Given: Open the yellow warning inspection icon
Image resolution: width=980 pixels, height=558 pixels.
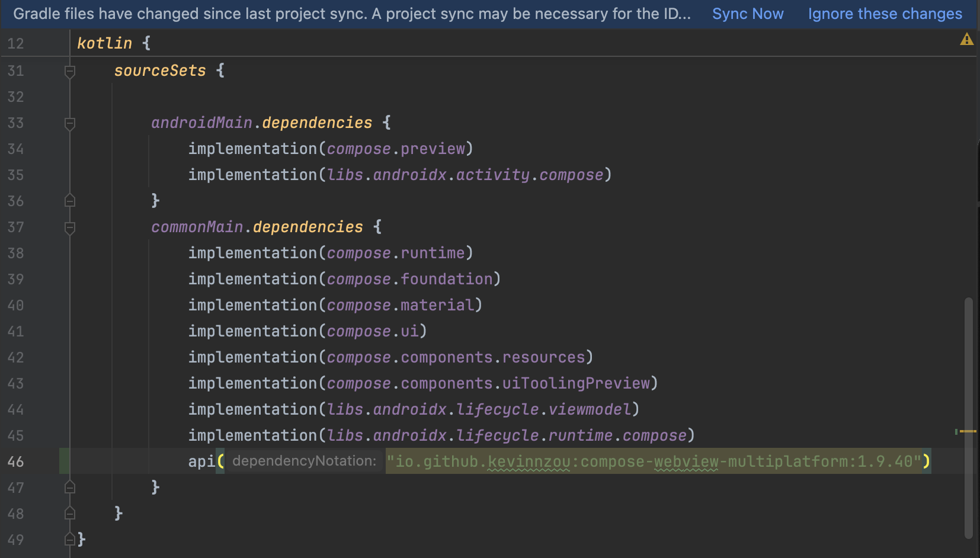Looking at the screenshot, I should pyautogui.click(x=966, y=40).
